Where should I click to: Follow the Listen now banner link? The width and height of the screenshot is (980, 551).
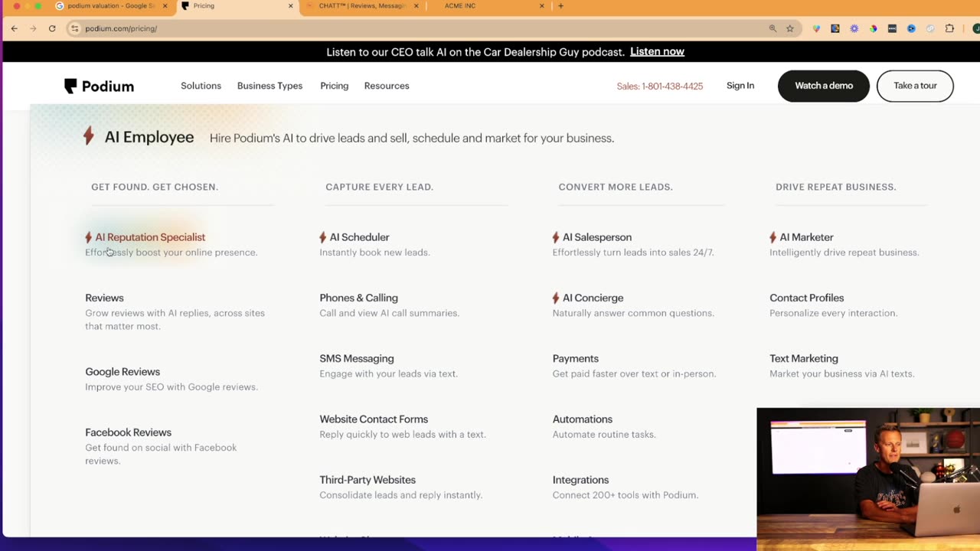click(657, 52)
